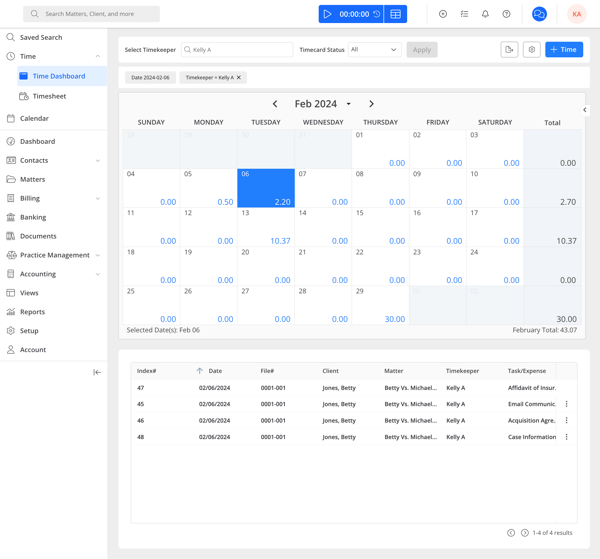Click the Select Timekeeper search field
This screenshot has width=600, height=559.
point(237,50)
